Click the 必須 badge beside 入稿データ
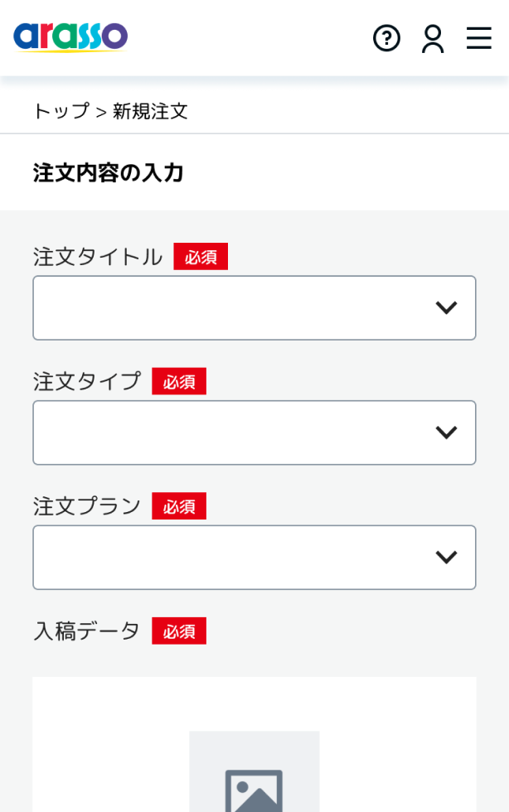The width and height of the screenshot is (509, 812). tap(179, 631)
